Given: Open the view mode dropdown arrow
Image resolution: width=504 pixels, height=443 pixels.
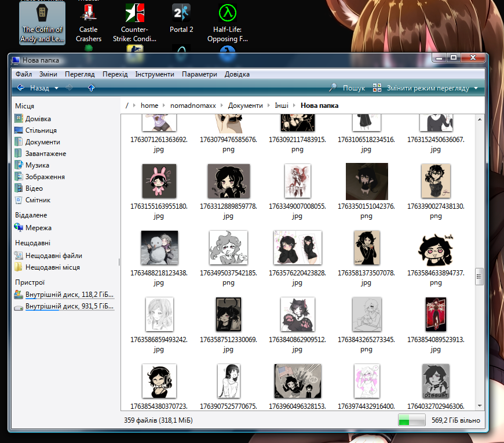Looking at the screenshot, I should coord(476,88).
